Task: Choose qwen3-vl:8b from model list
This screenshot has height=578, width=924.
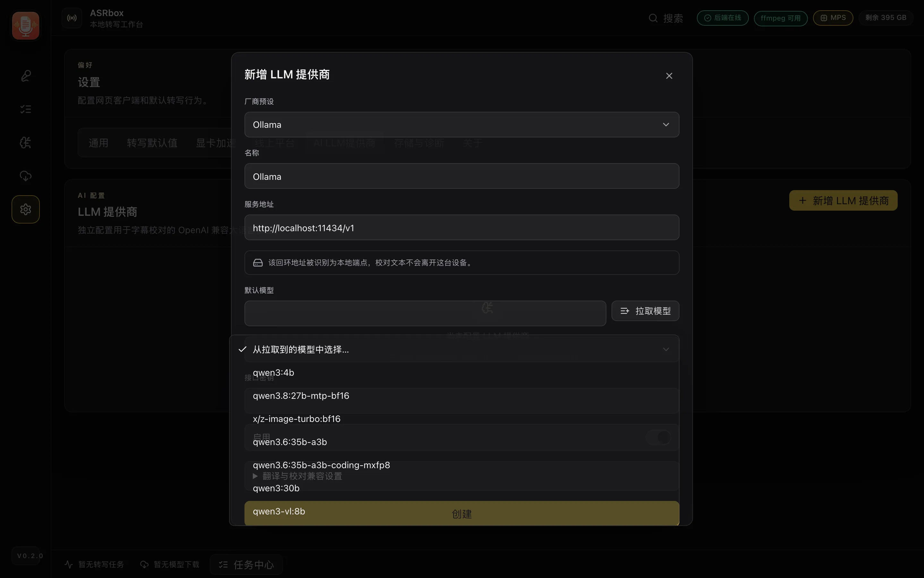Action: (454, 512)
